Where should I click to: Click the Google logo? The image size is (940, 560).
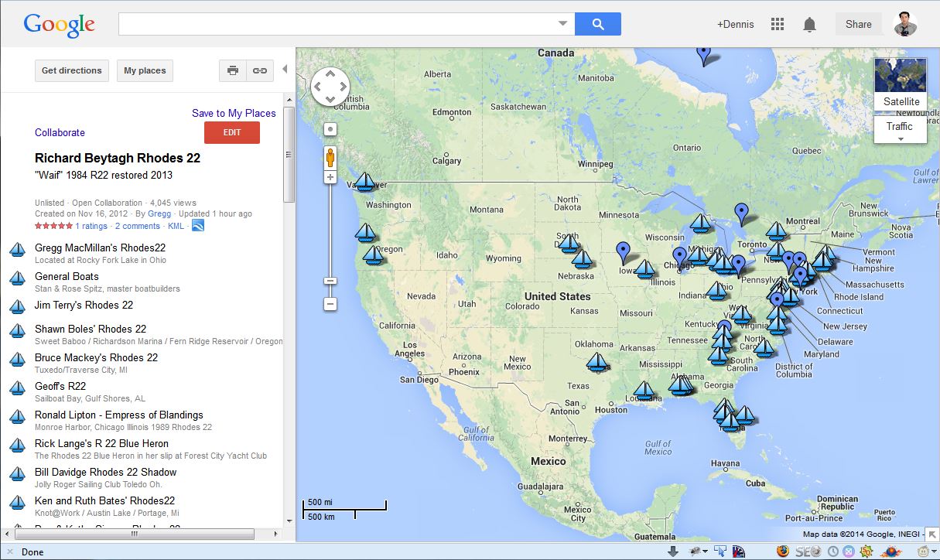pos(60,25)
